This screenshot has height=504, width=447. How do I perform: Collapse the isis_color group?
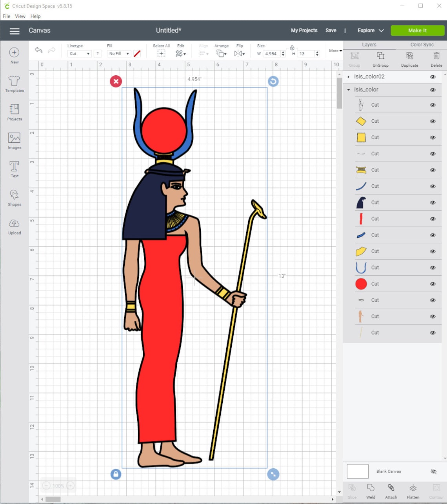pos(348,89)
